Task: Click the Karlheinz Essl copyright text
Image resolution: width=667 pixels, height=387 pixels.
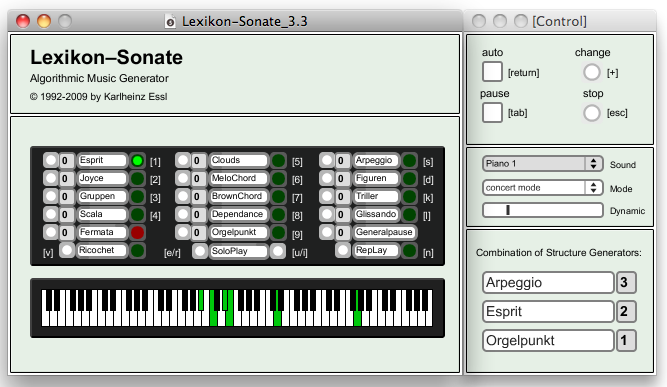Action: [98, 97]
